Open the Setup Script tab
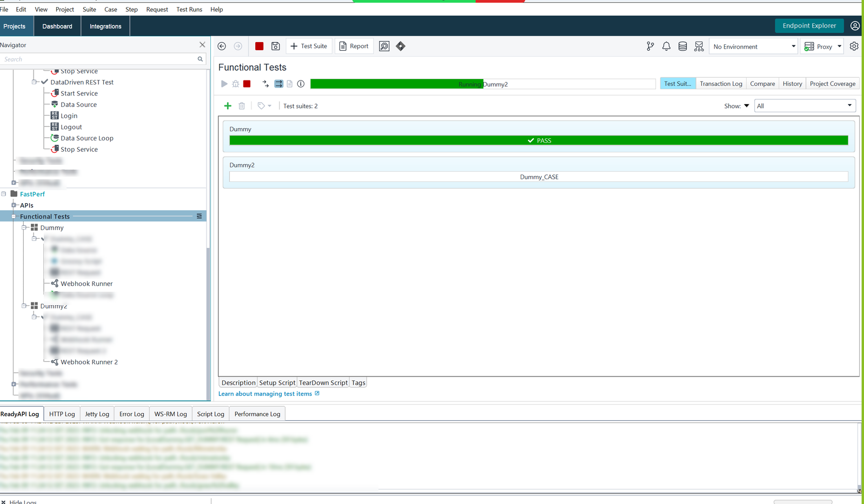Screen dimensions: 864x504 [277, 382]
